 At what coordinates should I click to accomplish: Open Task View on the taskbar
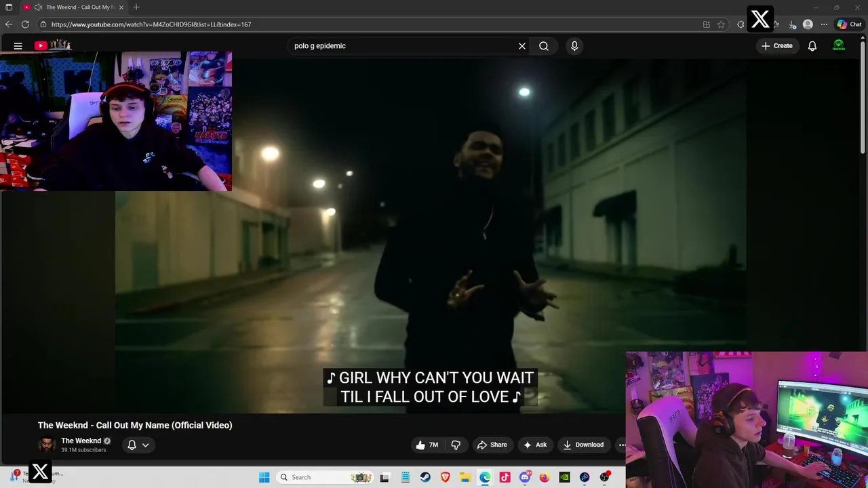(384, 477)
